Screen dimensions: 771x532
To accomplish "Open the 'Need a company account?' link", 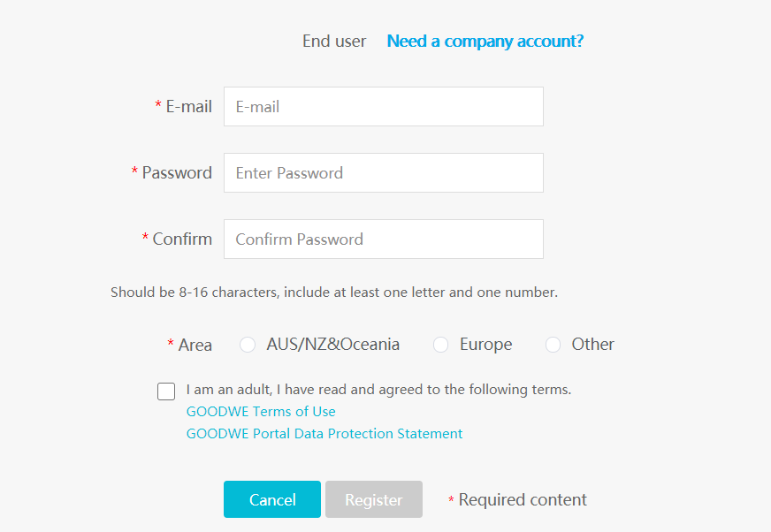I will click(485, 42).
